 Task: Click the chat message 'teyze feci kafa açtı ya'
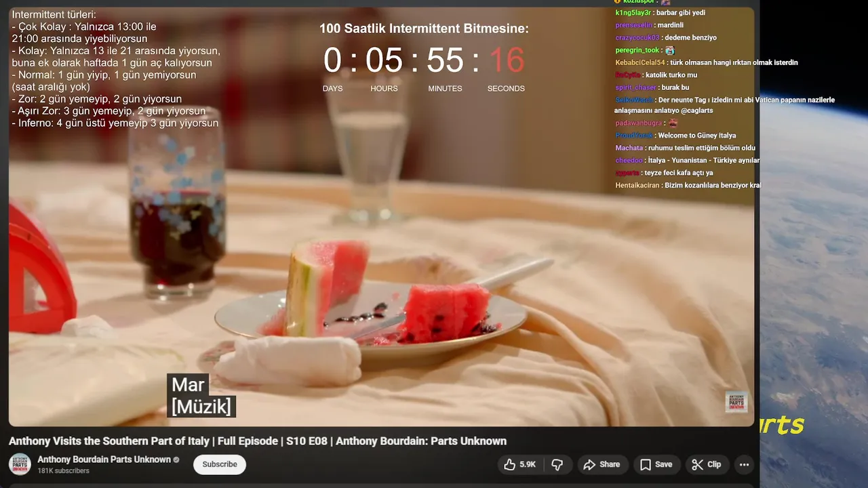pyautogui.click(x=679, y=173)
